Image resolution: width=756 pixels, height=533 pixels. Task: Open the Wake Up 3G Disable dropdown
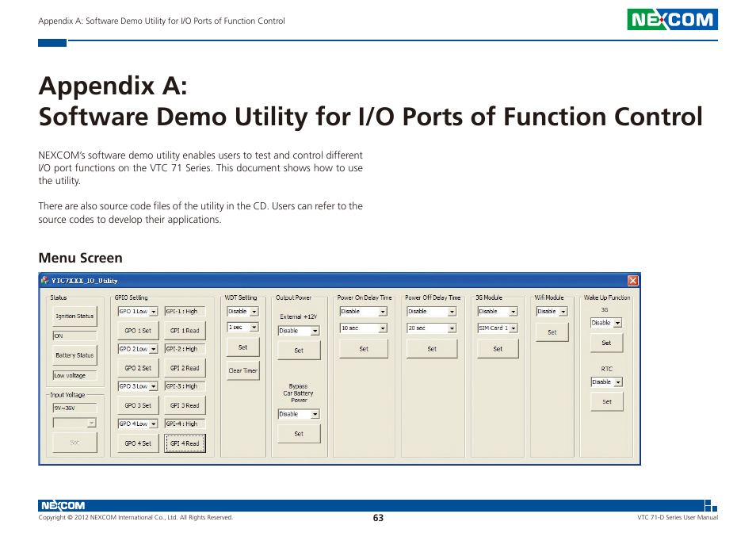pyautogui.click(x=606, y=323)
